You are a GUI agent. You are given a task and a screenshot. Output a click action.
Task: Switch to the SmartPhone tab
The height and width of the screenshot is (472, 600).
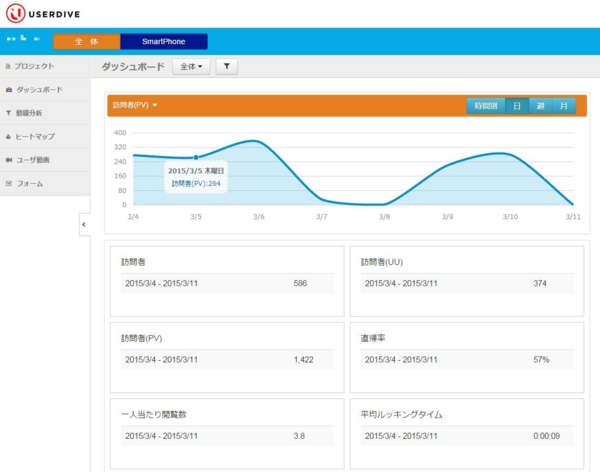[x=164, y=41]
